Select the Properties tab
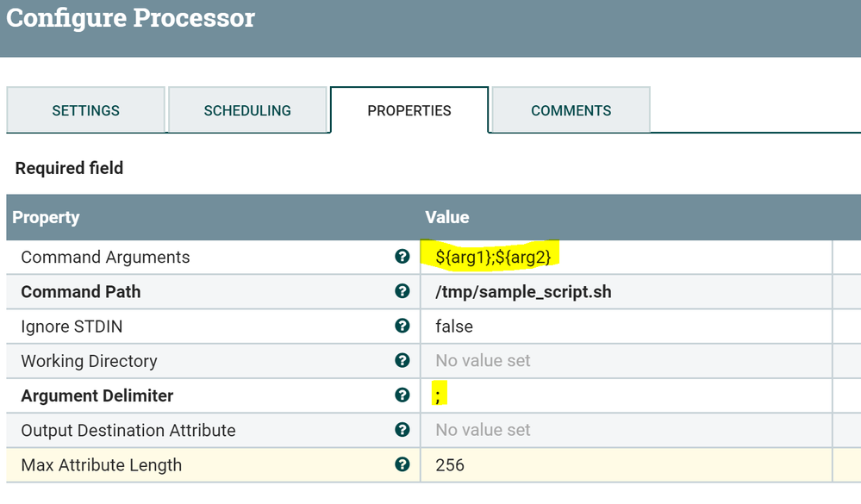 (409, 110)
